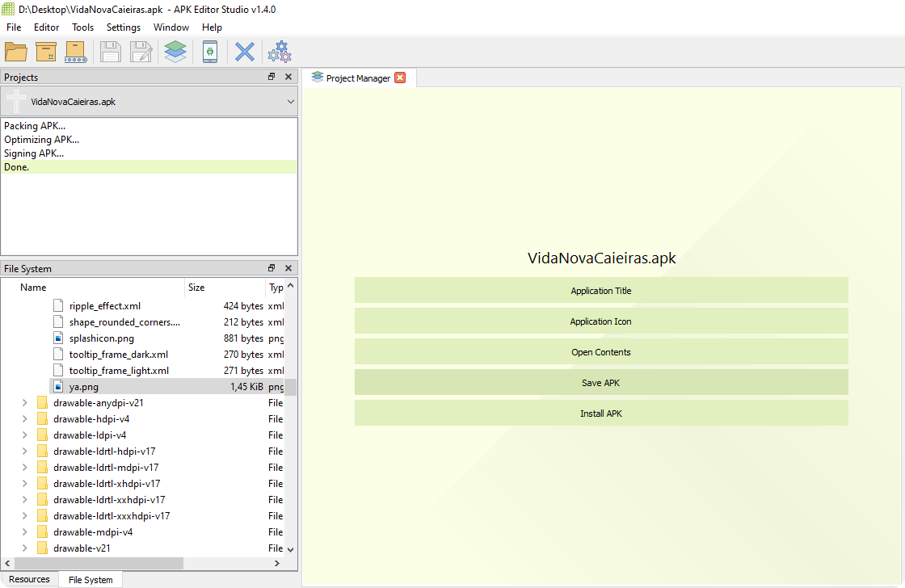Open Project Manager via layers icon
Screen dimensions: 905x588
[175, 52]
